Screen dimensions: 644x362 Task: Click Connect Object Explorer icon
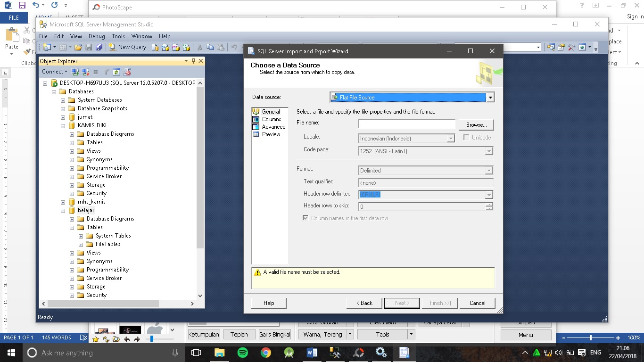point(75,72)
